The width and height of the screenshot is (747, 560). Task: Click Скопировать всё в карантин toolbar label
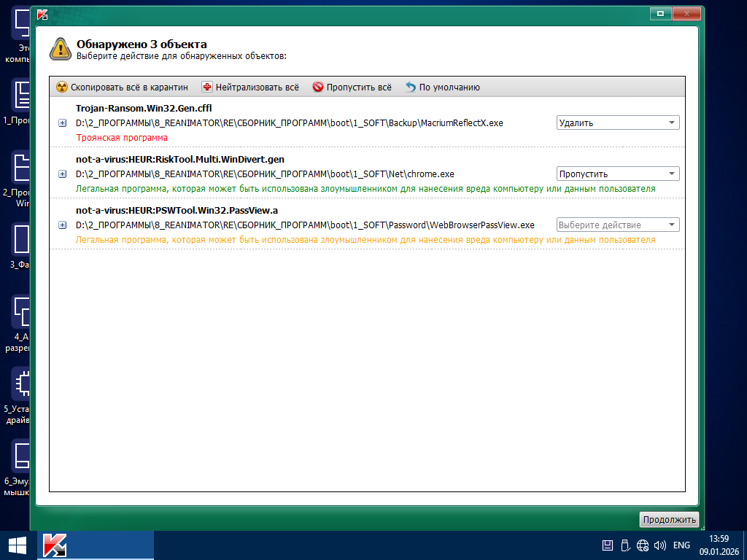pyautogui.click(x=129, y=87)
